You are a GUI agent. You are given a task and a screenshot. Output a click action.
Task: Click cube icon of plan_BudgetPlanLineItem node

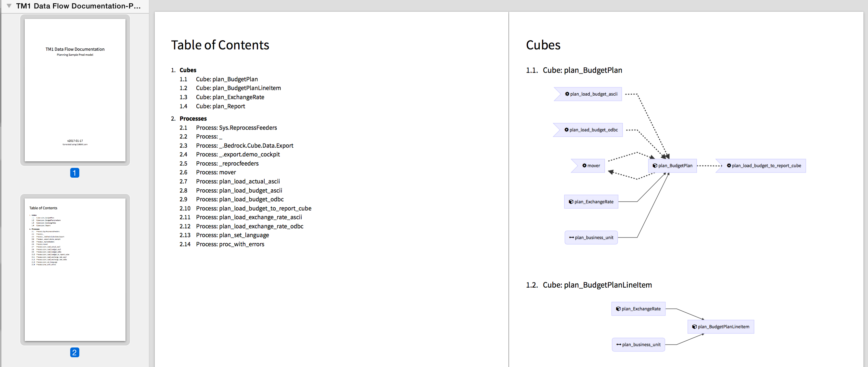pos(694,327)
